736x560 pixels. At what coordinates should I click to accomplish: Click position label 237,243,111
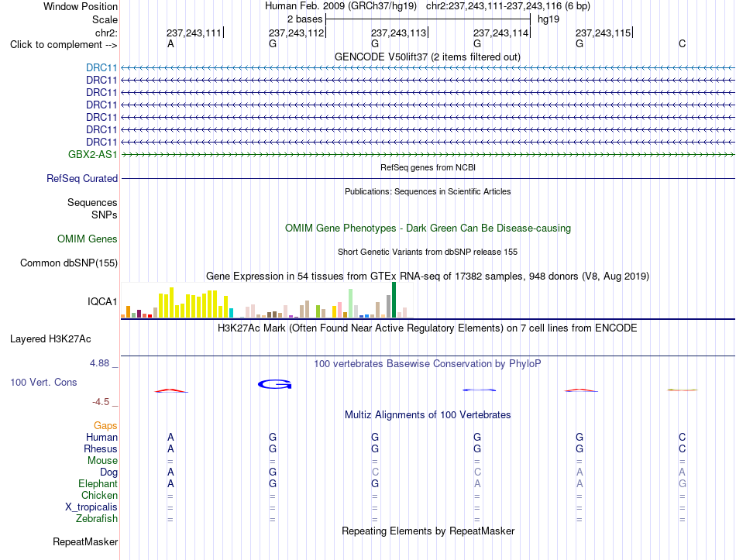tap(194, 33)
